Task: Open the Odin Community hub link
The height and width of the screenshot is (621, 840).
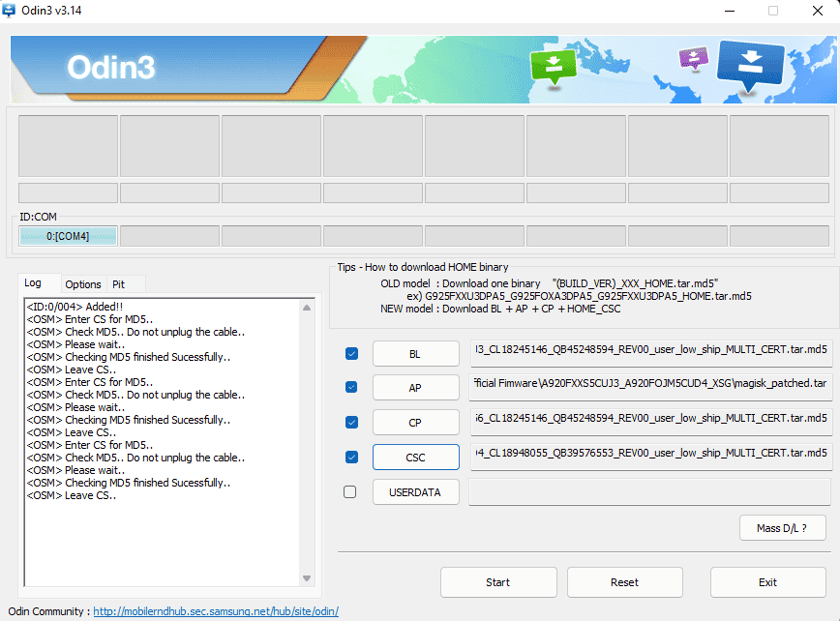Action: click(216, 611)
